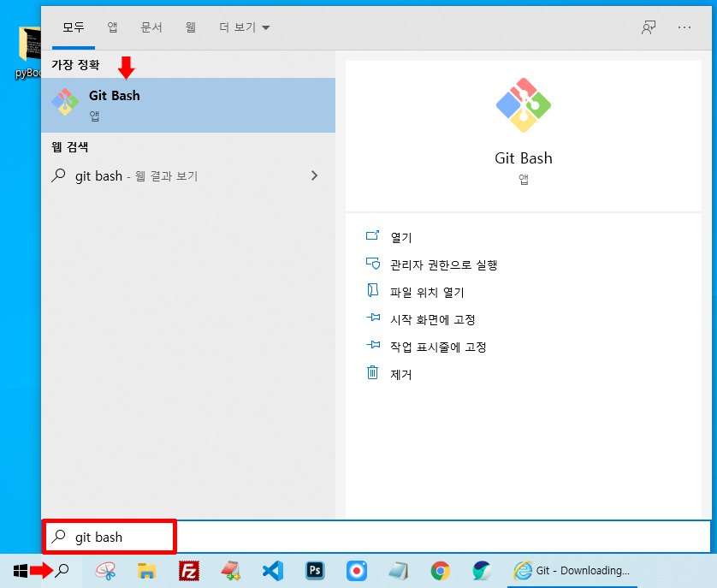Click the taskbar search magnifier
This screenshot has height=588, width=717.
click(62, 571)
